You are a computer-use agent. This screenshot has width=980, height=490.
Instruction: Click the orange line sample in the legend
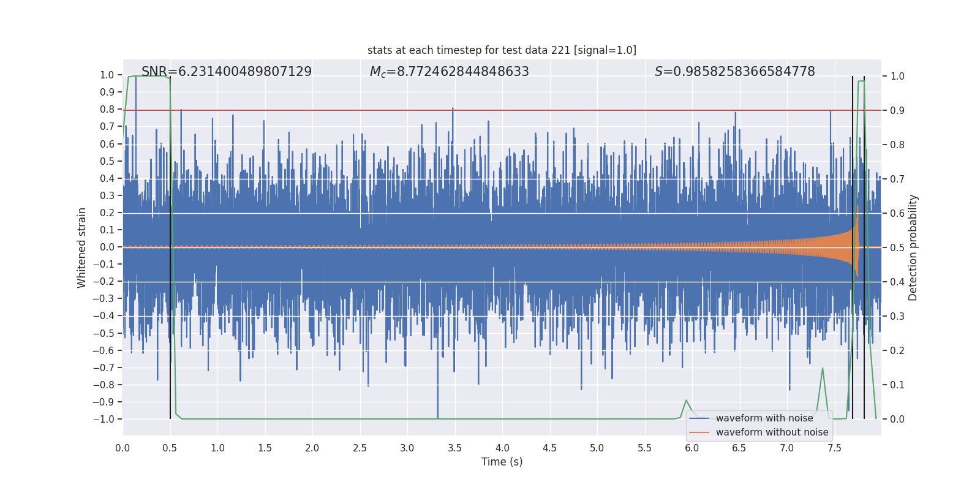699,432
